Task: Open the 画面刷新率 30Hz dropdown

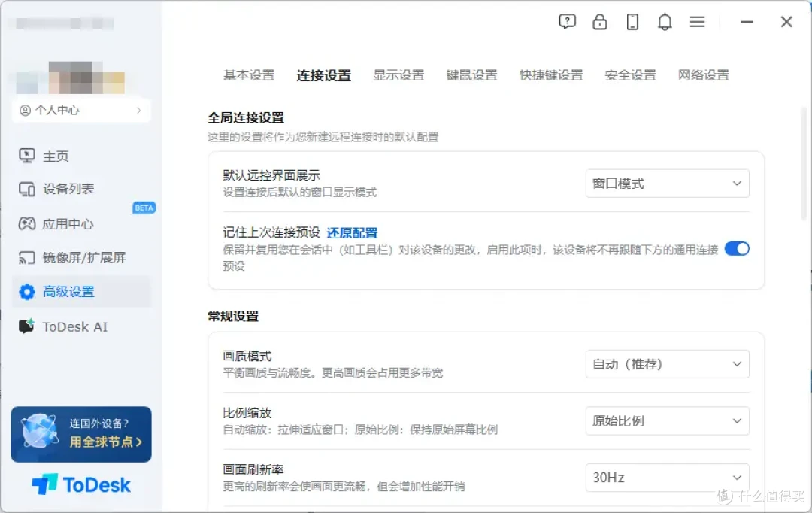Action: point(667,477)
